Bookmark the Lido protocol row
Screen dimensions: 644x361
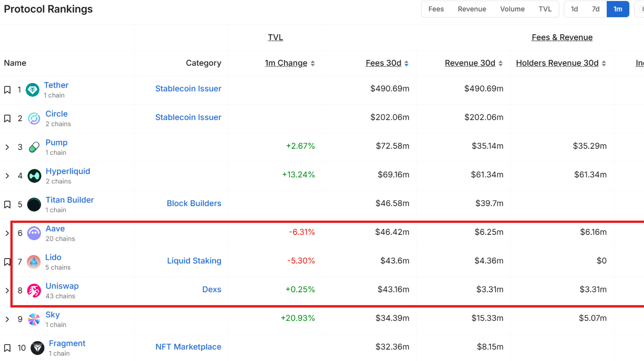(x=7, y=262)
